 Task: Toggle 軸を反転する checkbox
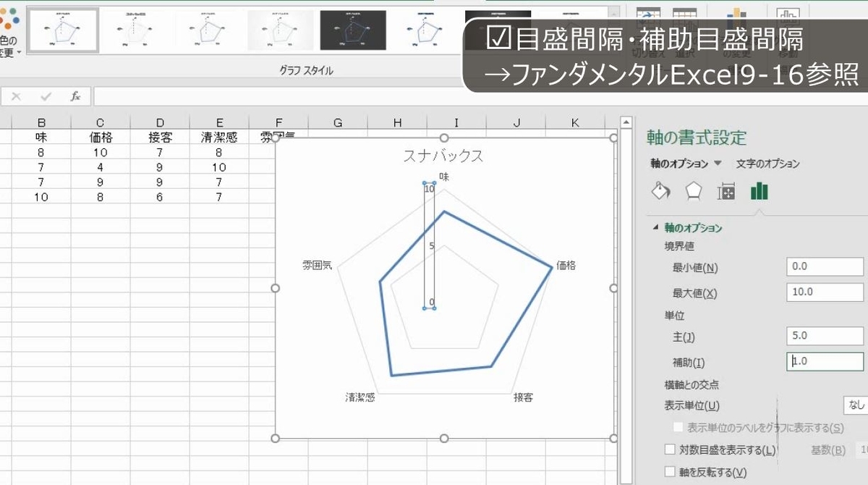[669, 472]
